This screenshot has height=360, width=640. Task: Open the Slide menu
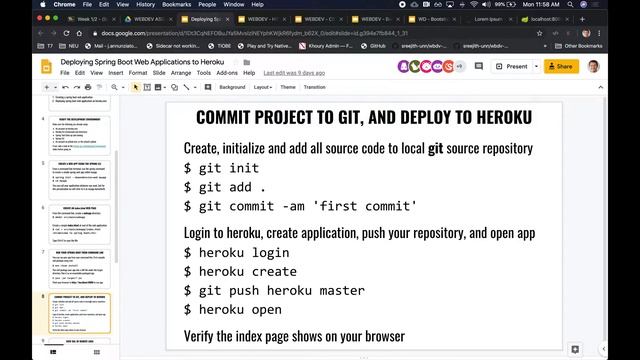pyautogui.click(x=159, y=73)
